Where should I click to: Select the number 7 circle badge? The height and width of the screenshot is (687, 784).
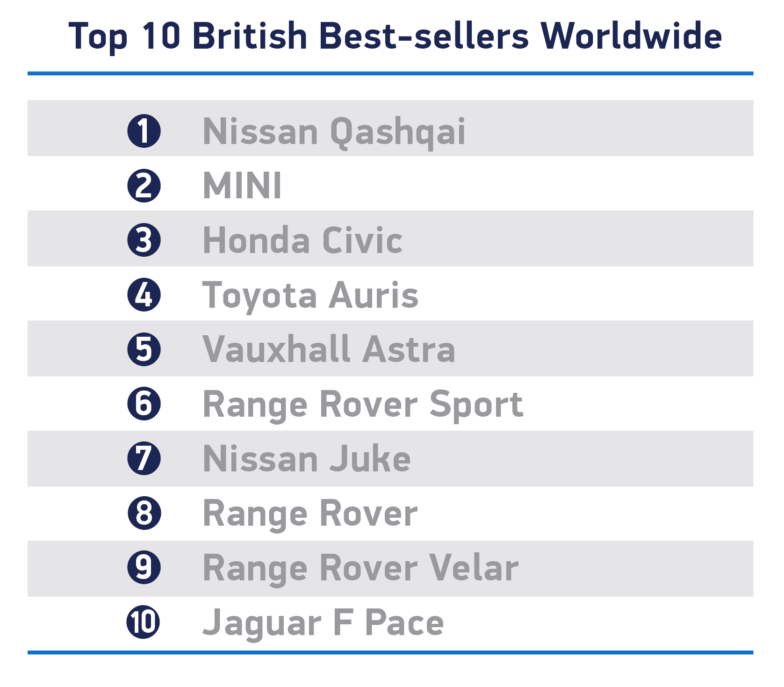(144, 458)
